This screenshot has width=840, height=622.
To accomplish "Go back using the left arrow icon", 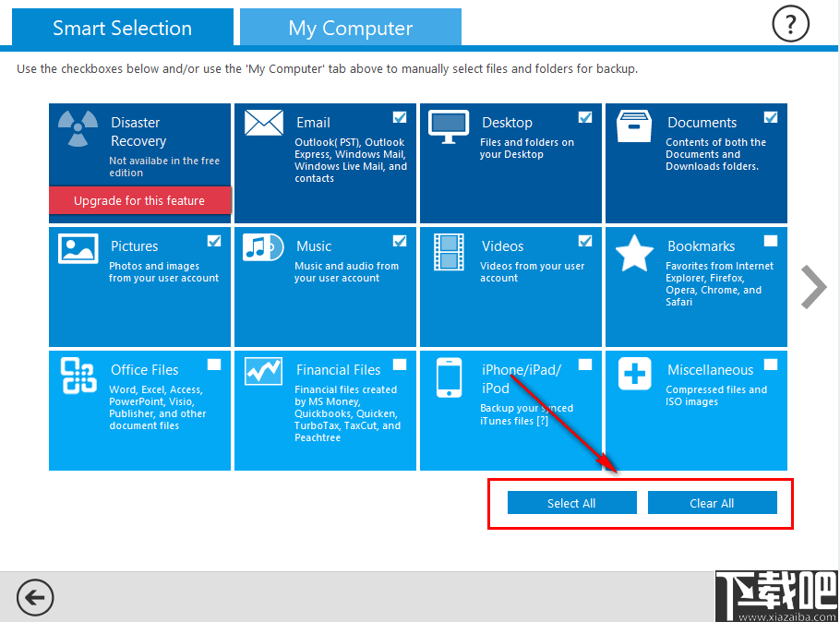I will (x=35, y=597).
